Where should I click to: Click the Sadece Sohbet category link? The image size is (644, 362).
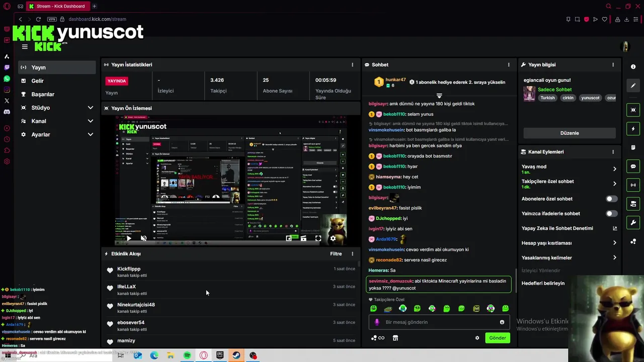tap(554, 89)
